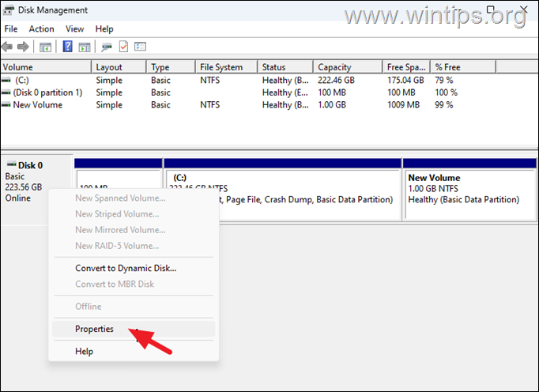Select Properties in the context menu
This screenshot has width=539, height=392.
coord(95,329)
